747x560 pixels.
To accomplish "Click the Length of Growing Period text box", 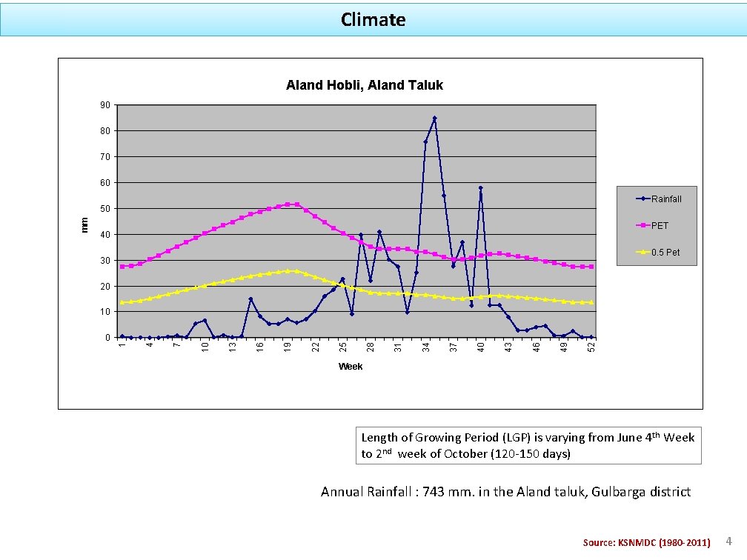I will click(x=528, y=446).
